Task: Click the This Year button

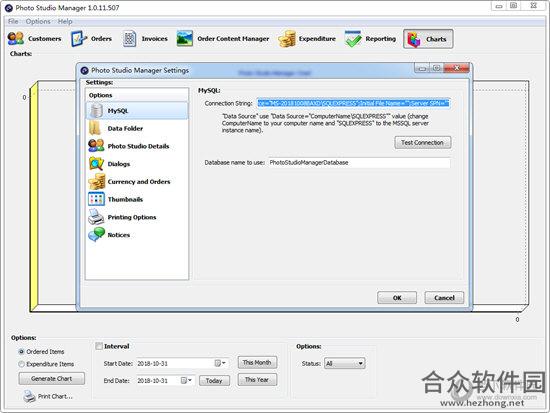Action: tap(257, 380)
